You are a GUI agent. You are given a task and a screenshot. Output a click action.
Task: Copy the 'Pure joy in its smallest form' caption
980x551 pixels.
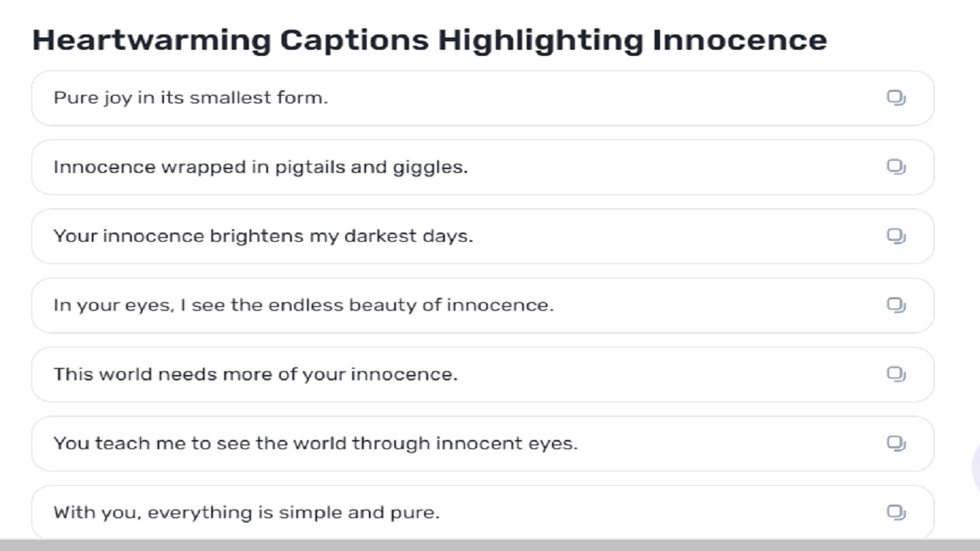point(896,98)
